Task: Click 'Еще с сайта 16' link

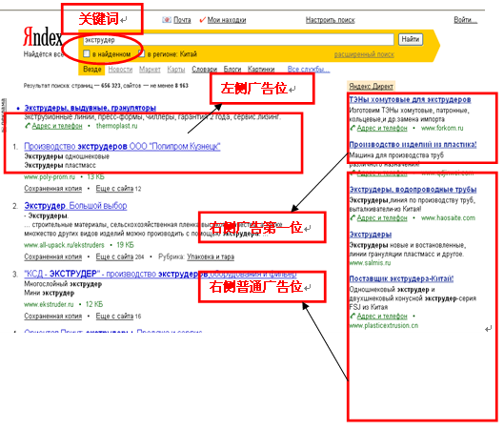Action: (118, 317)
